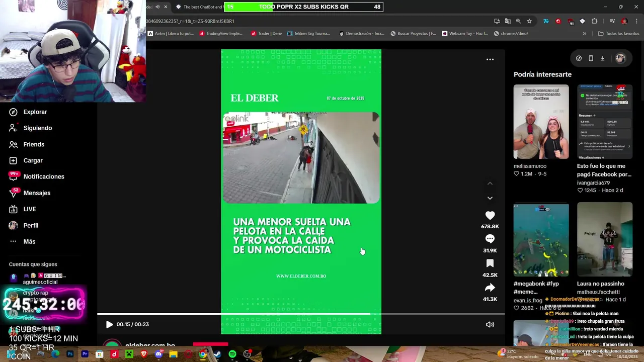
Task: Open the Laura no passinho video thumbnail
Action: click(605, 239)
